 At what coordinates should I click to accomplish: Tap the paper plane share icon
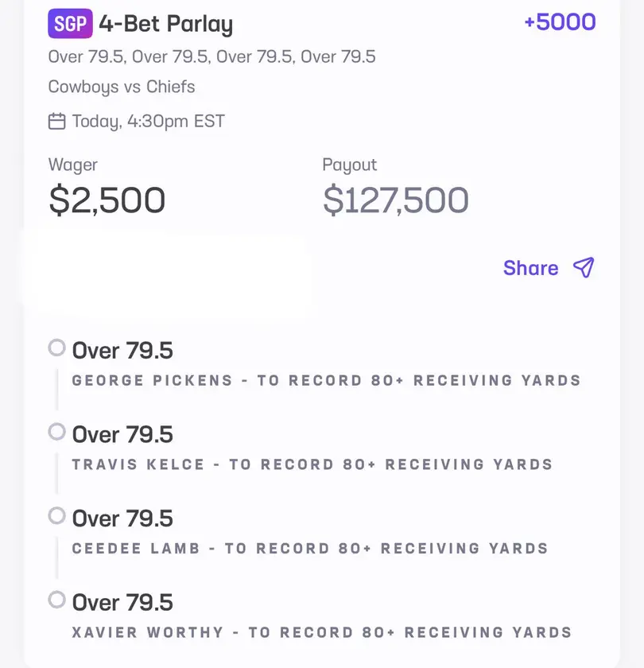(584, 268)
